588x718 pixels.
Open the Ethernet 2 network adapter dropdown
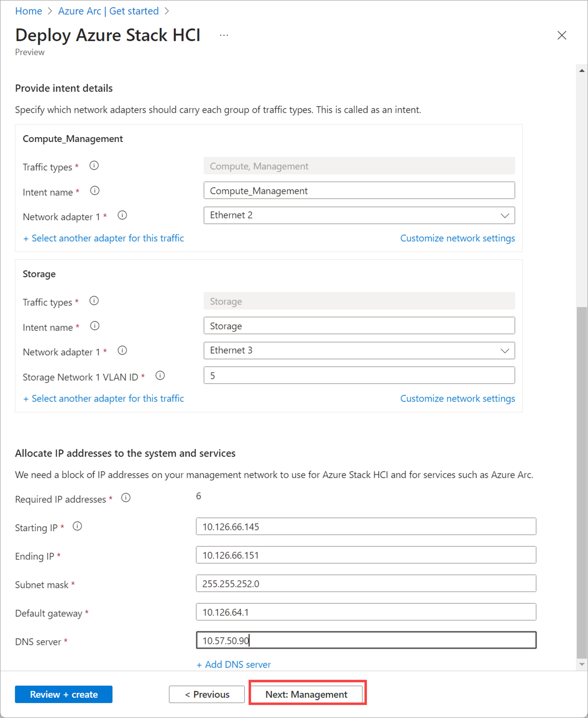[x=359, y=215]
